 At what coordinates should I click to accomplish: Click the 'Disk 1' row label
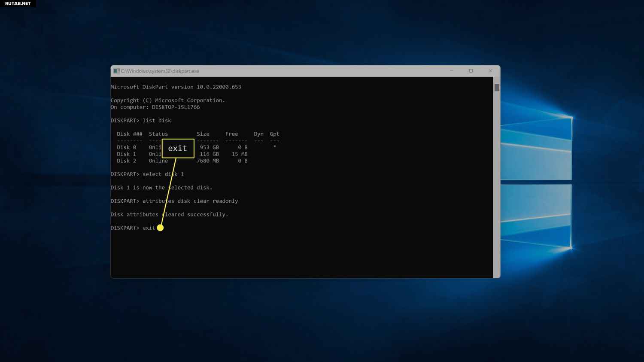point(126,154)
